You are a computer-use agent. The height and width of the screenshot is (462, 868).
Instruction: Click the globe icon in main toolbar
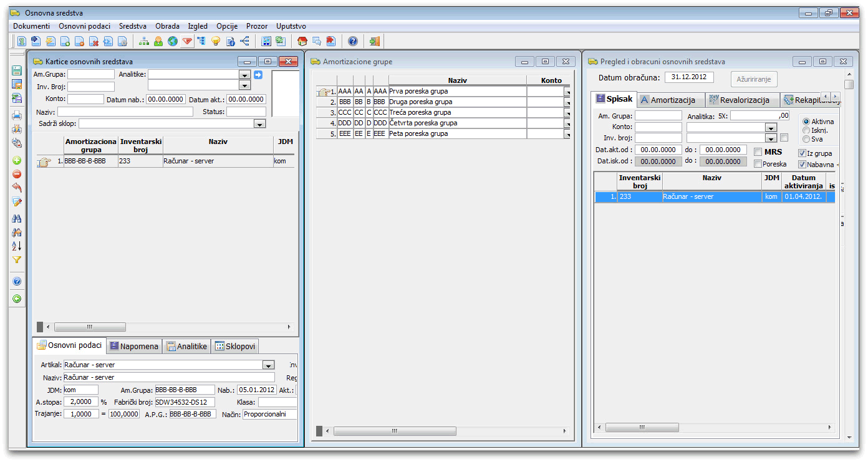[172, 41]
